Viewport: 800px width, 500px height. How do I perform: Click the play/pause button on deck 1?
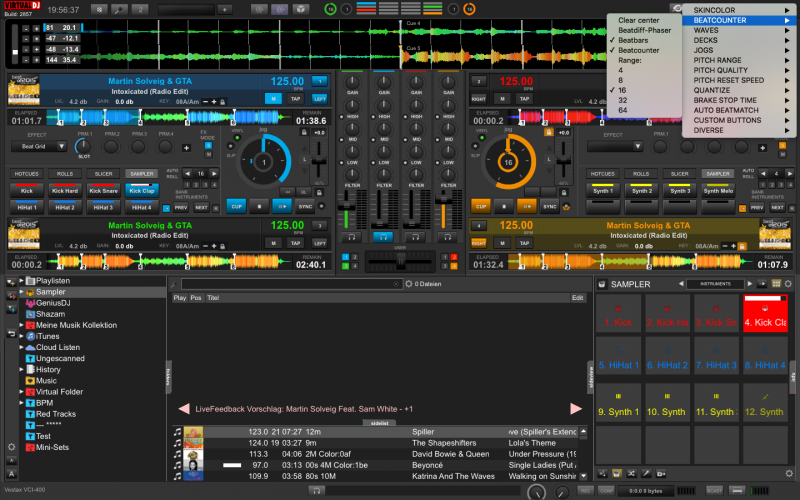tap(282, 206)
